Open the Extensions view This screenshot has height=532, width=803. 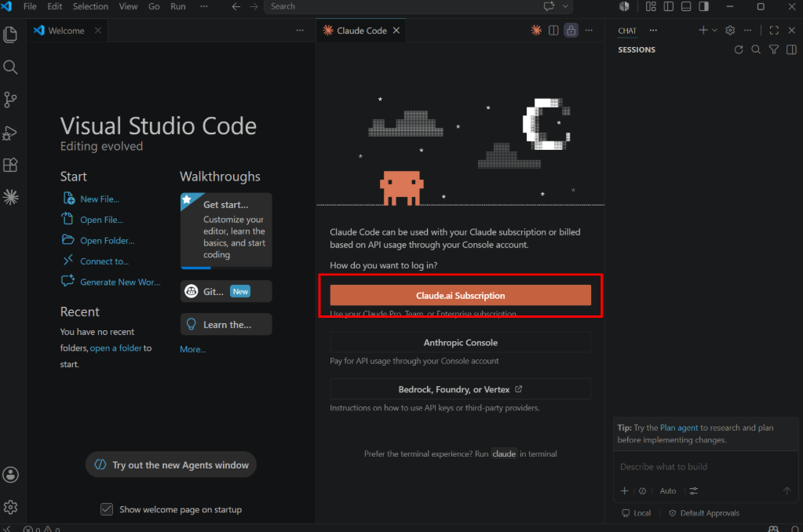tap(10, 165)
